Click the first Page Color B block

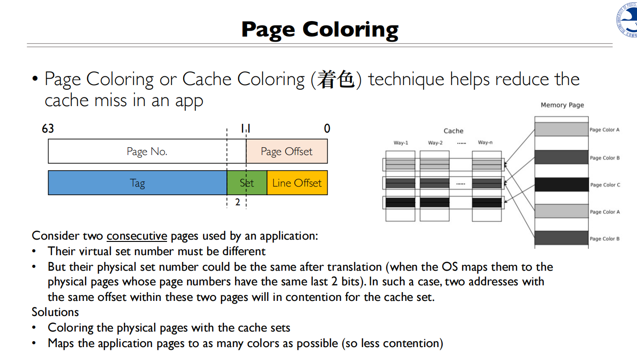click(x=561, y=157)
